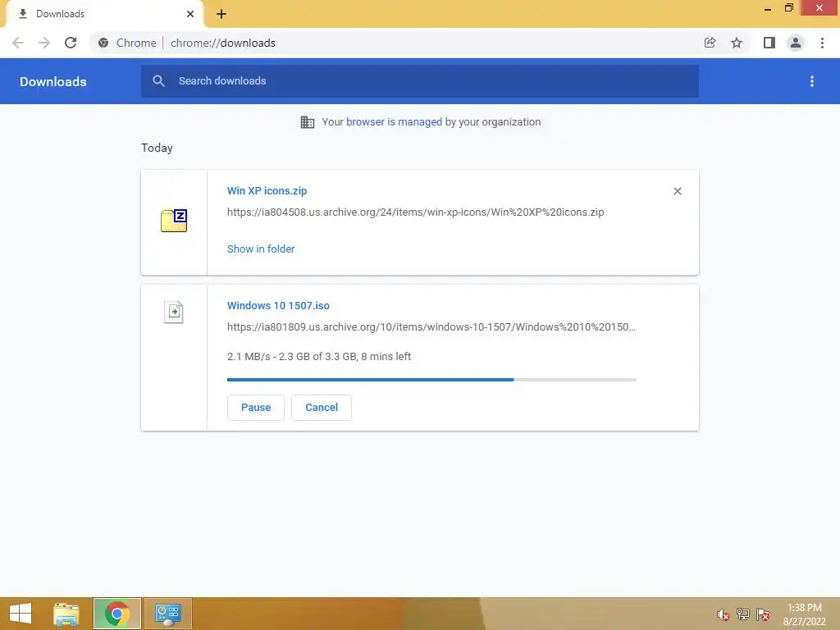Open a new tab with plus button
Screen dimensions: 840x630
tap(221, 14)
